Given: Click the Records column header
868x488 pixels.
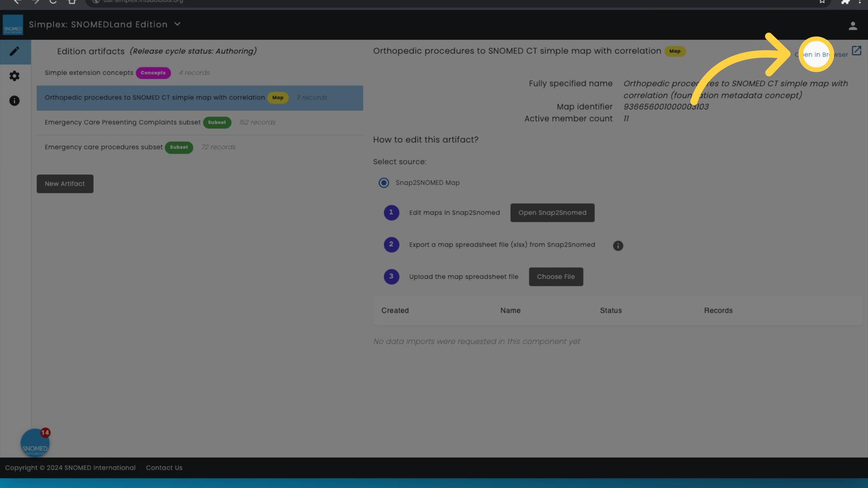Looking at the screenshot, I should [718, 311].
